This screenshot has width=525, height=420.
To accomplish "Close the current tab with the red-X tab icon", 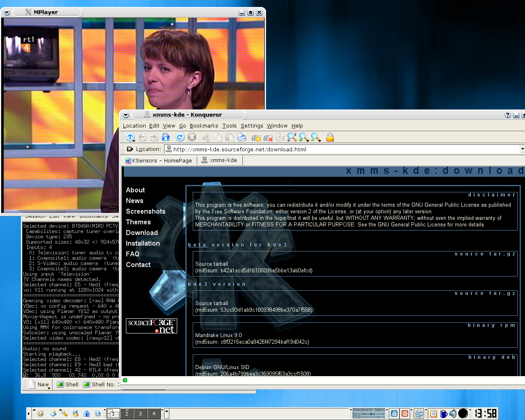I will (x=268, y=137).
